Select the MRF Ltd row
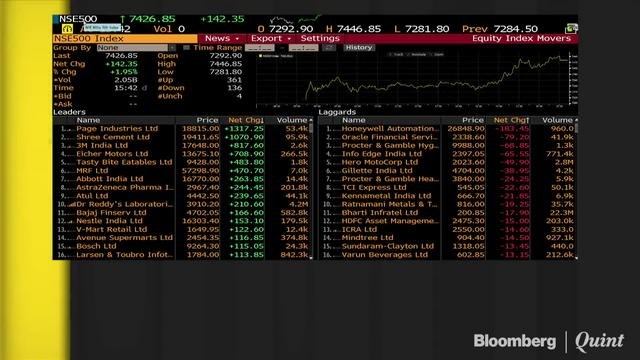640x360 pixels. coord(181,171)
